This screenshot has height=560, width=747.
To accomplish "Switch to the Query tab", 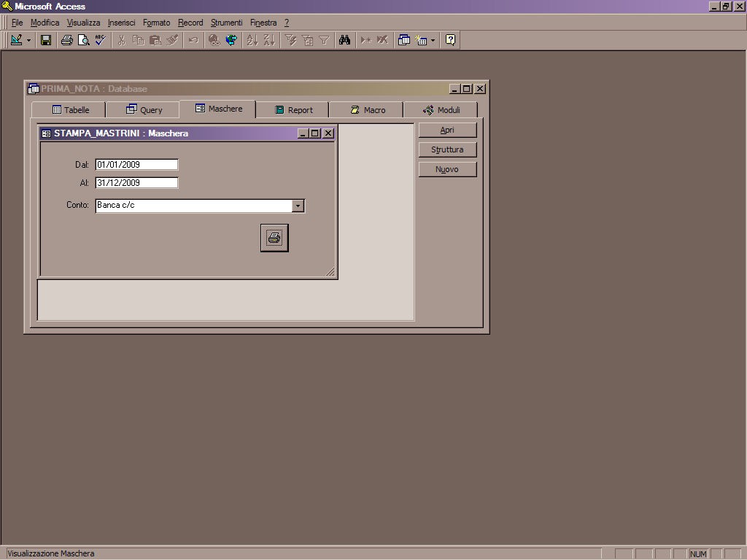I will click(x=144, y=110).
